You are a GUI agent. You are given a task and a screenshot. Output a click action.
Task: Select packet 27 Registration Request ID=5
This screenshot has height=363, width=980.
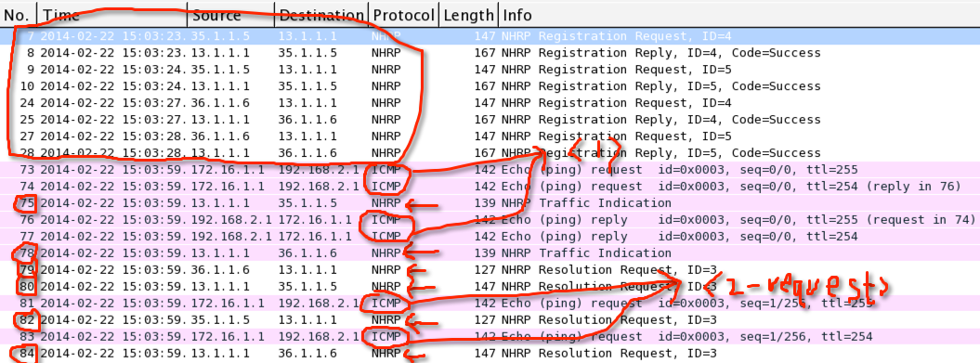click(x=490, y=136)
